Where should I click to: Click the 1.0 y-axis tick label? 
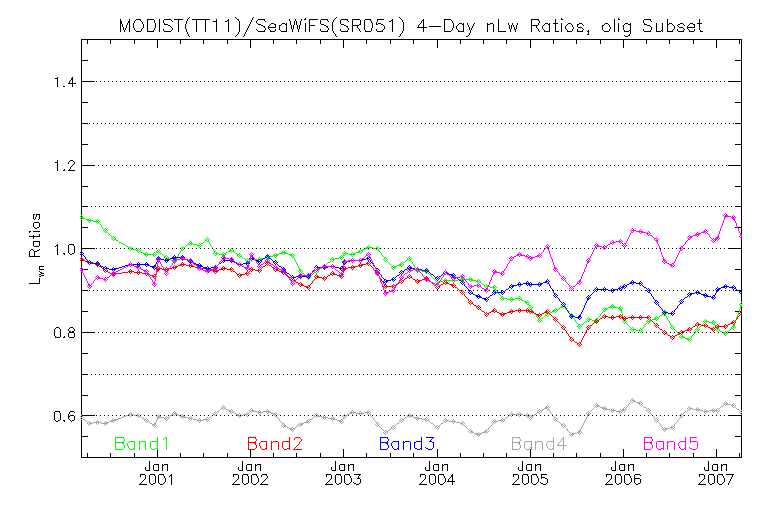point(64,249)
